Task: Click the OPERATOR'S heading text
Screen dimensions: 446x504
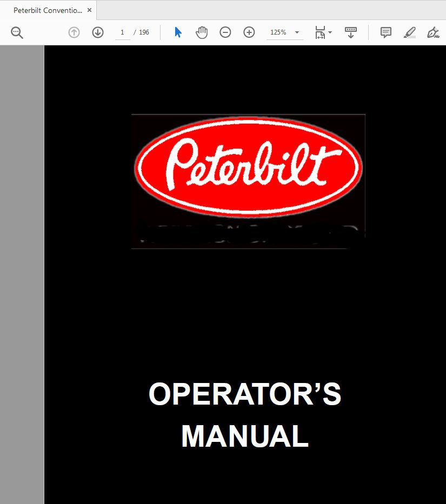Action: (245, 394)
